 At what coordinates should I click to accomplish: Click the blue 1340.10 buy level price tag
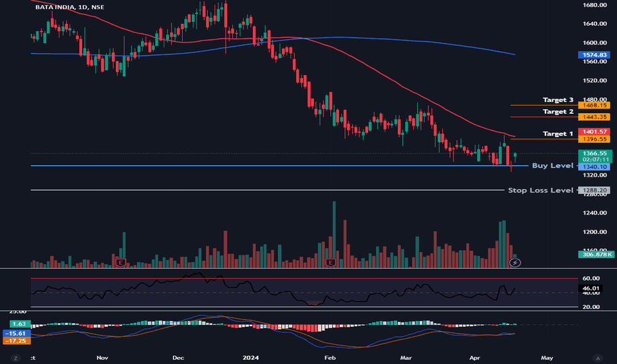[x=594, y=167]
